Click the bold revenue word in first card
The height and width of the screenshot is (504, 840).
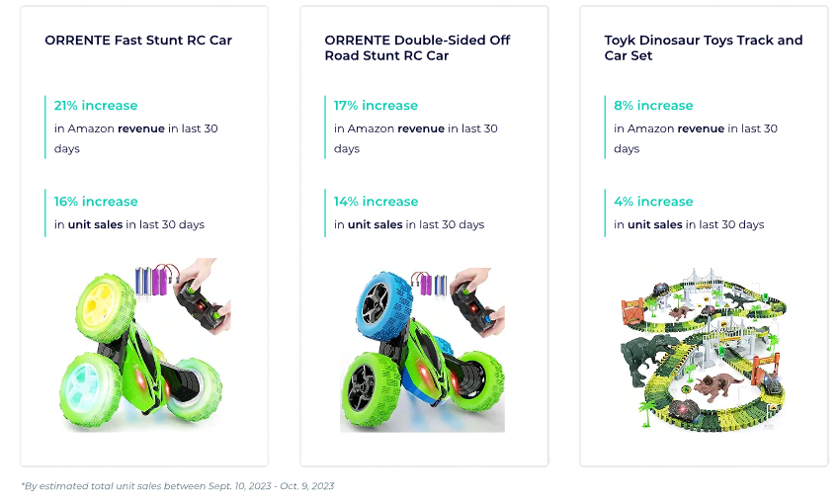[141, 128]
